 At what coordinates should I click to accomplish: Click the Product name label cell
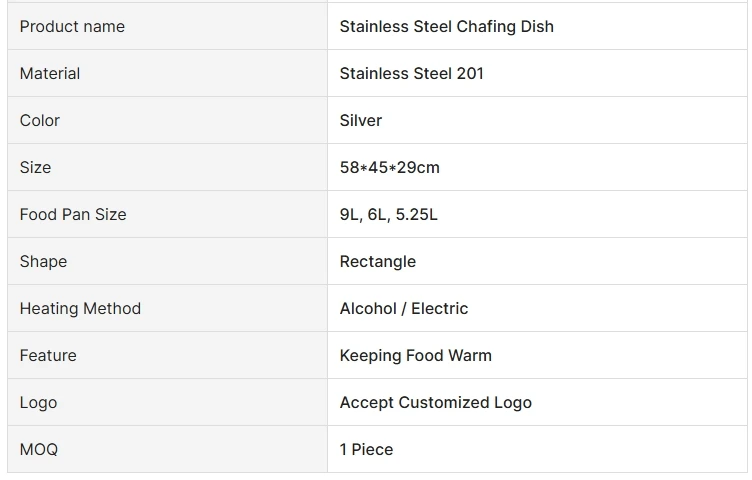coord(72,27)
